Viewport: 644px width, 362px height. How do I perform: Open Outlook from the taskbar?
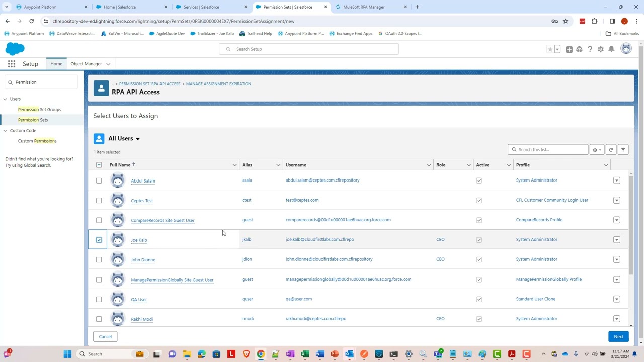click(349, 354)
